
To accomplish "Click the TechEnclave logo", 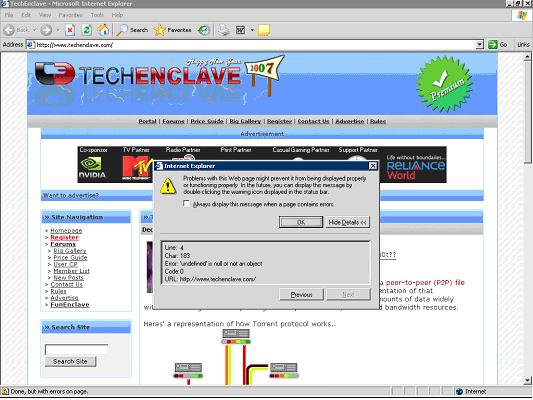I will (138, 75).
